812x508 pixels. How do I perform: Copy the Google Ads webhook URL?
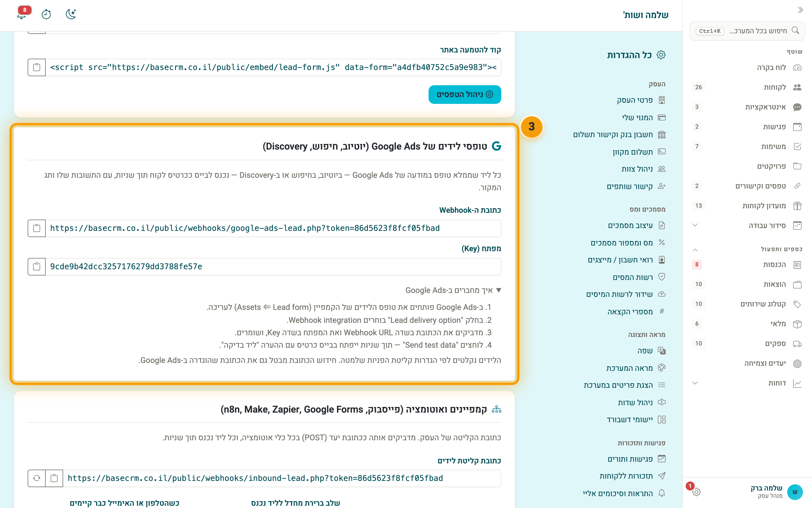pos(37,229)
